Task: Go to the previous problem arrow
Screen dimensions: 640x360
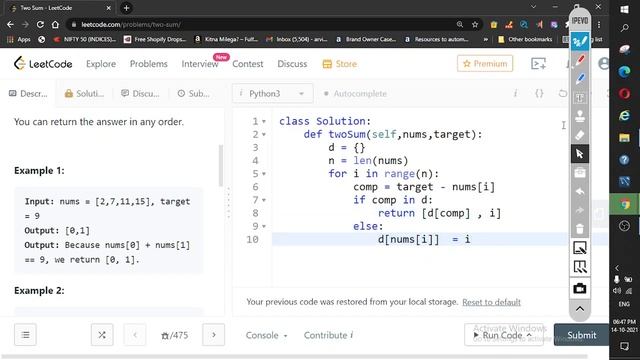Action: tap(135, 335)
